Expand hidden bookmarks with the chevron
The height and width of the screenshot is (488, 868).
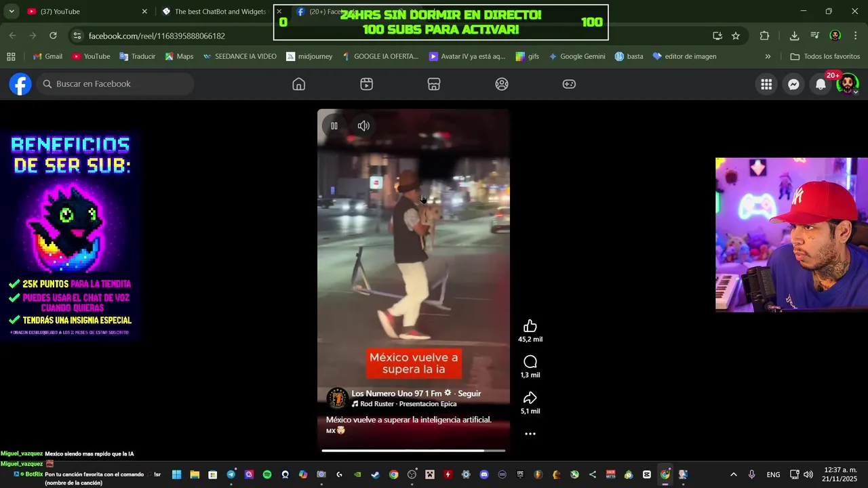click(768, 56)
